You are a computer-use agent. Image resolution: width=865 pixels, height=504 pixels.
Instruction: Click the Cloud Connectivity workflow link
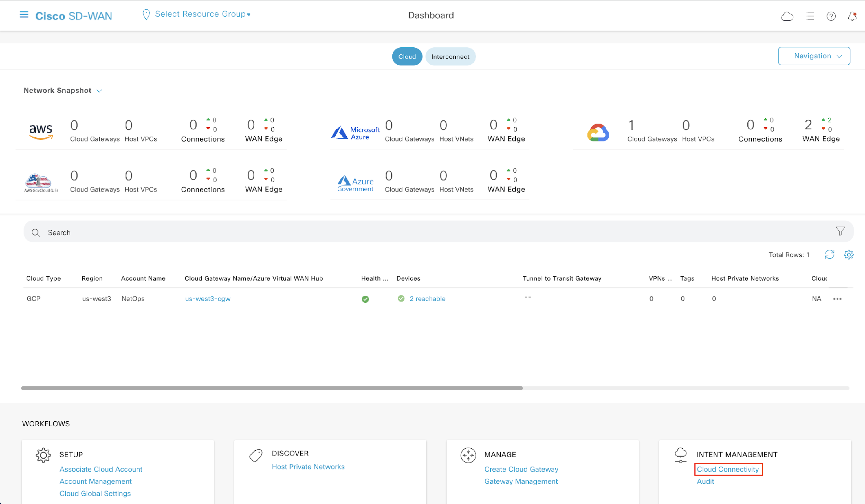[x=727, y=469]
